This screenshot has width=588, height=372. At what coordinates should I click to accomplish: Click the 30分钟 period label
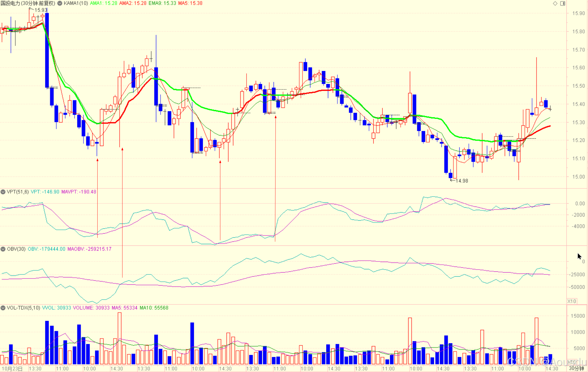[x=576, y=368]
